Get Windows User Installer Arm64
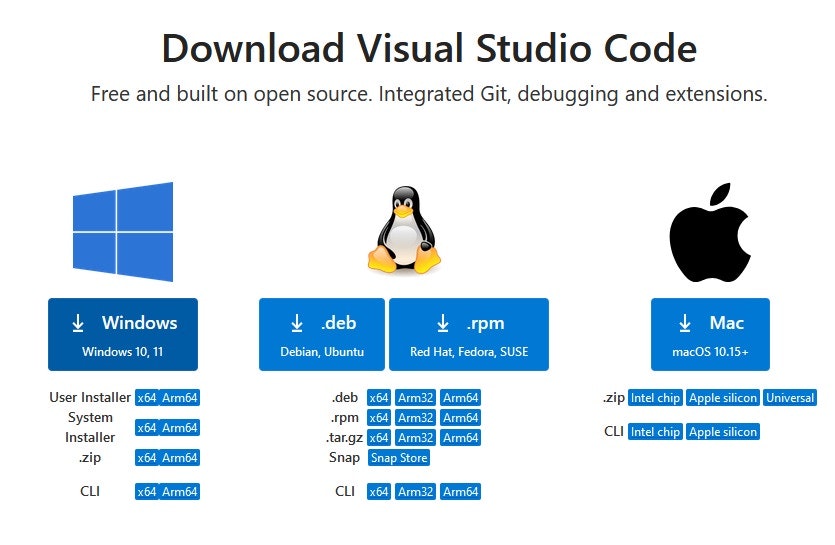The image size is (835, 545). click(179, 398)
